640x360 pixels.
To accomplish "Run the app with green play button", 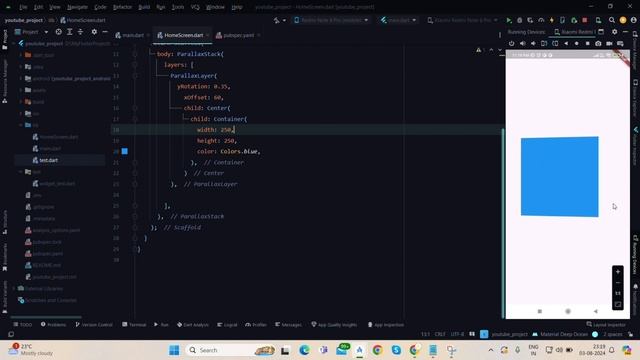I will click(x=509, y=20).
